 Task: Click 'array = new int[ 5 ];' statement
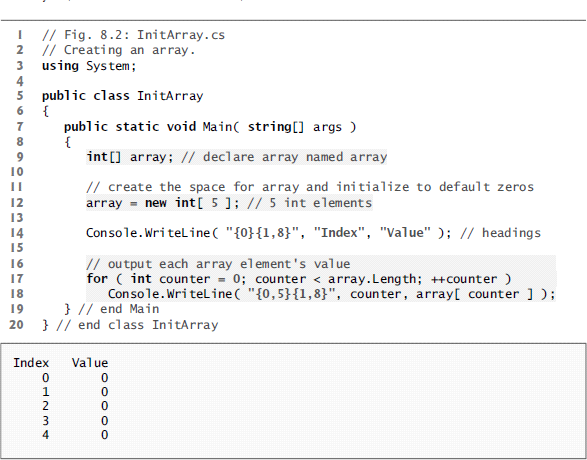pos(163,203)
